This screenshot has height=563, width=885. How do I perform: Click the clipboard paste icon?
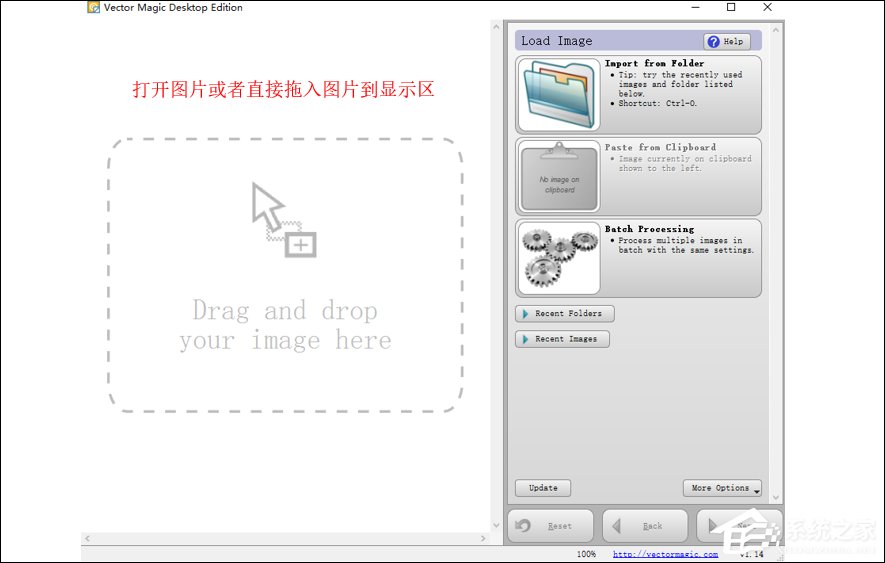pyautogui.click(x=559, y=176)
